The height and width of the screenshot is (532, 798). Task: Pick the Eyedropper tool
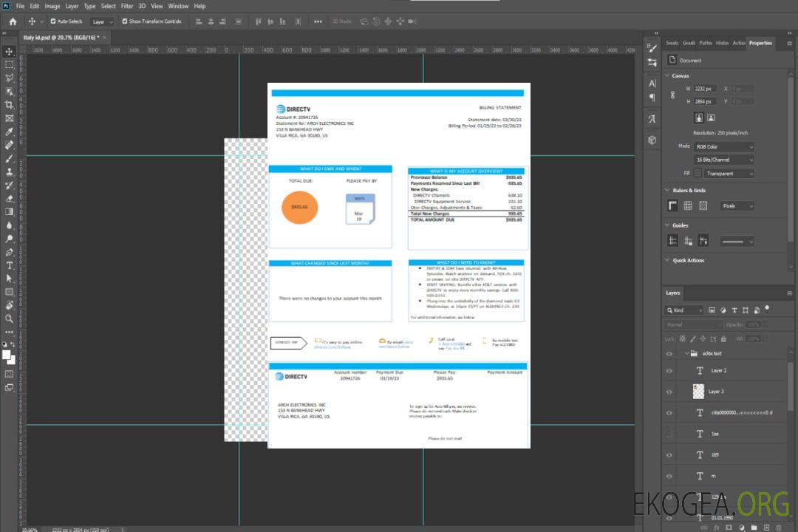(x=10, y=132)
